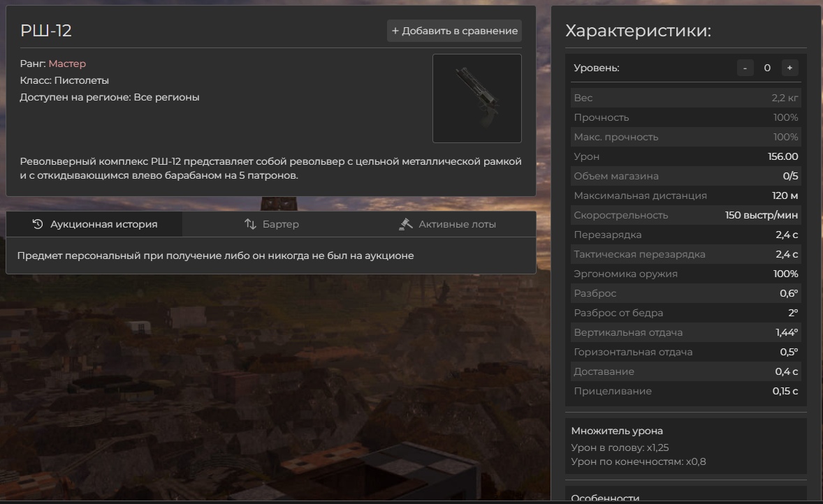Click the gavel icon on Активные лоты
Image resolution: width=823 pixels, height=504 pixels.
pos(406,224)
